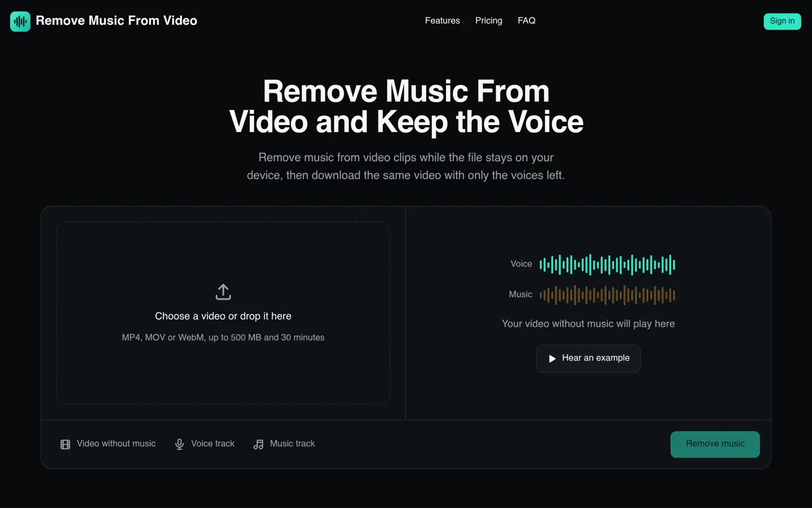The image size is (812, 508).
Task: Click the subtitle paragraph under the heading
Action: [406, 166]
